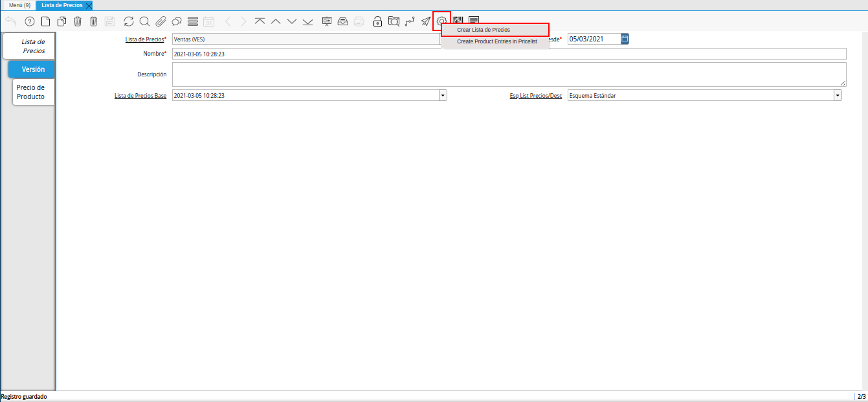The image size is (868, 402).
Task: Create a new record with the blank page icon
Action: (45, 21)
